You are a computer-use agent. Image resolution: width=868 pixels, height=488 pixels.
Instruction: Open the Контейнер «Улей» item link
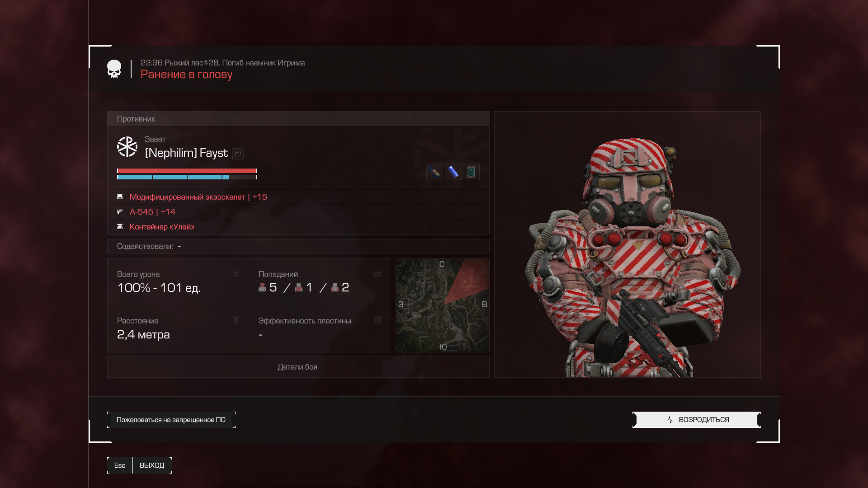click(162, 227)
